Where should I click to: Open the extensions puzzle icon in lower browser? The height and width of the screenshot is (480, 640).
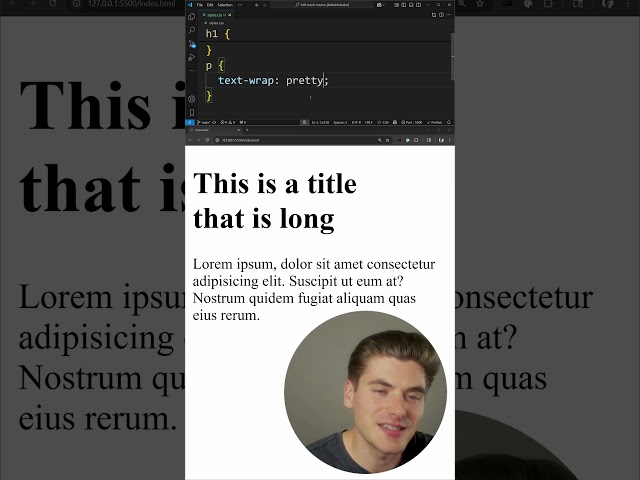[x=416, y=140]
